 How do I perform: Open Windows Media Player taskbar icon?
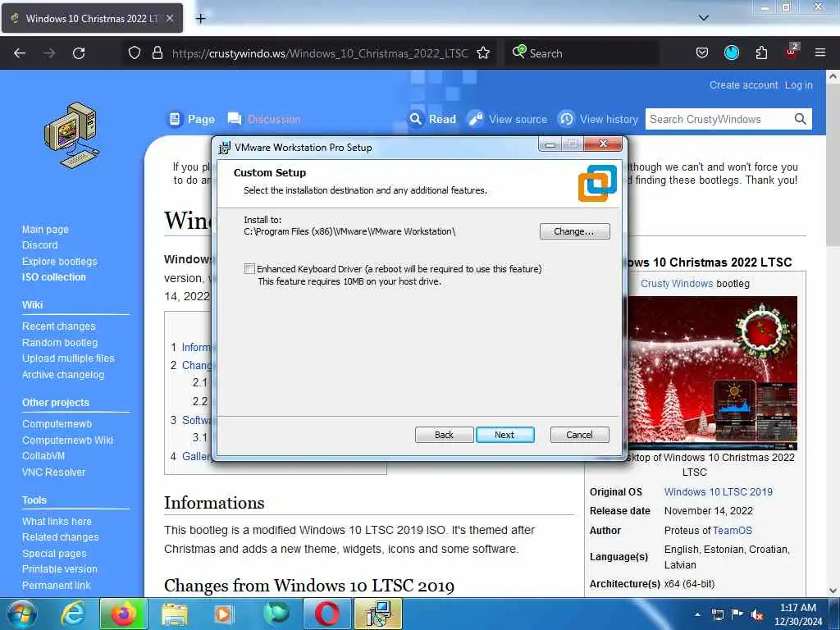pyautogui.click(x=223, y=614)
